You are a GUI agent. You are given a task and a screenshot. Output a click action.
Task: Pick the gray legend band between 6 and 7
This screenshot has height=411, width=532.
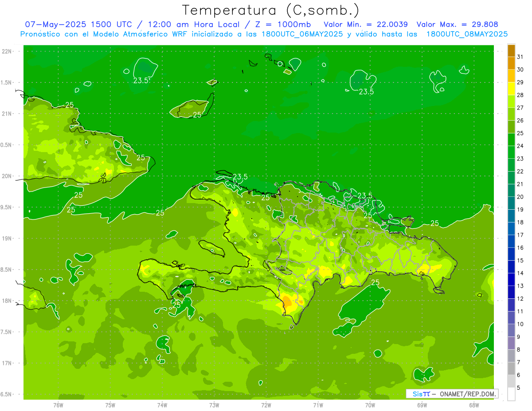(x=511, y=369)
